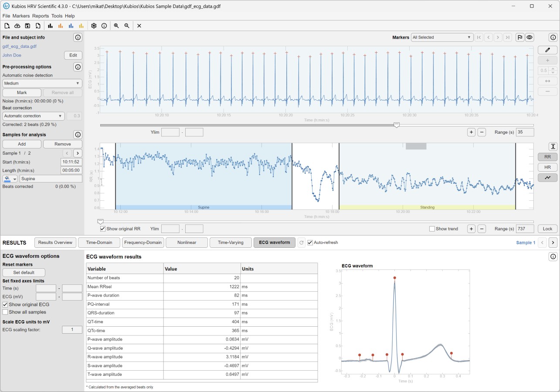Click the auto-scale RR axis icon
This screenshot has height=392, width=560.
(553, 146)
